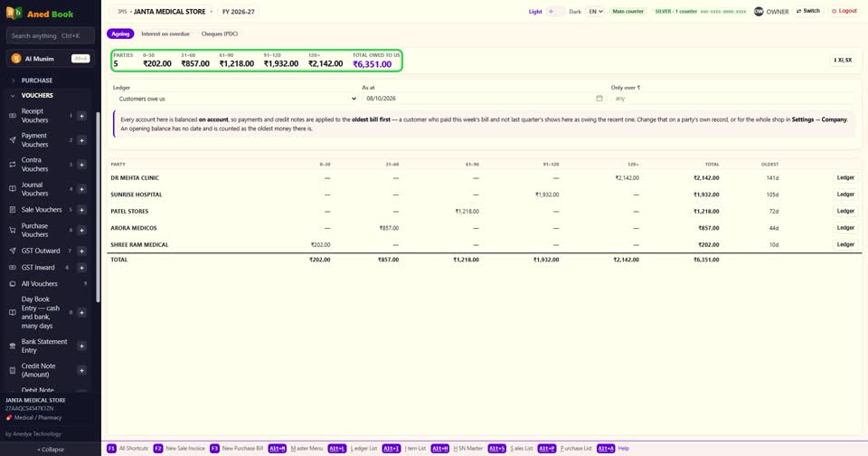Open Ledger for ARORA MEDICOS
This screenshot has height=456, width=868.
(845, 228)
